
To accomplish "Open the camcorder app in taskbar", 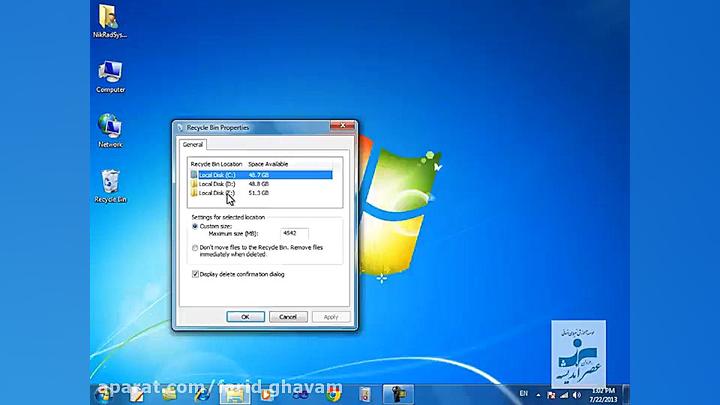I will click(x=398, y=394).
